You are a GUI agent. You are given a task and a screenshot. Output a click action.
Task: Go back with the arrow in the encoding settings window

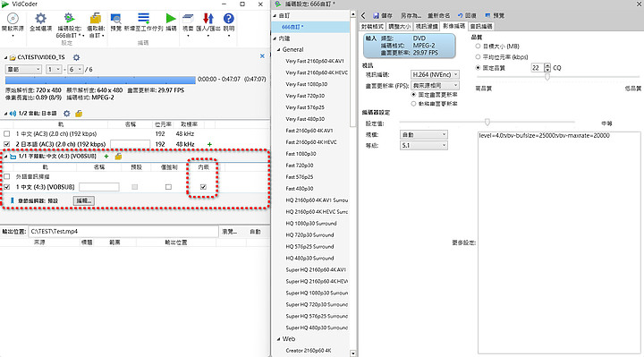(363, 15)
